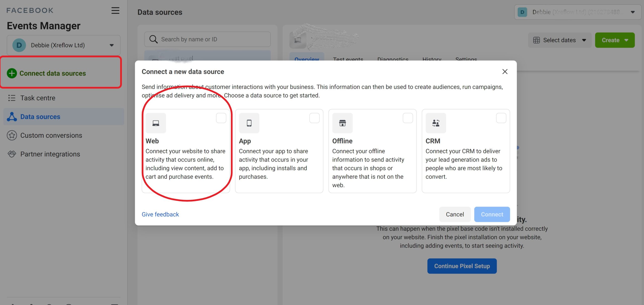The width and height of the screenshot is (644, 305).
Task: Open the Select dates dropdown
Action: click(560, 40)
